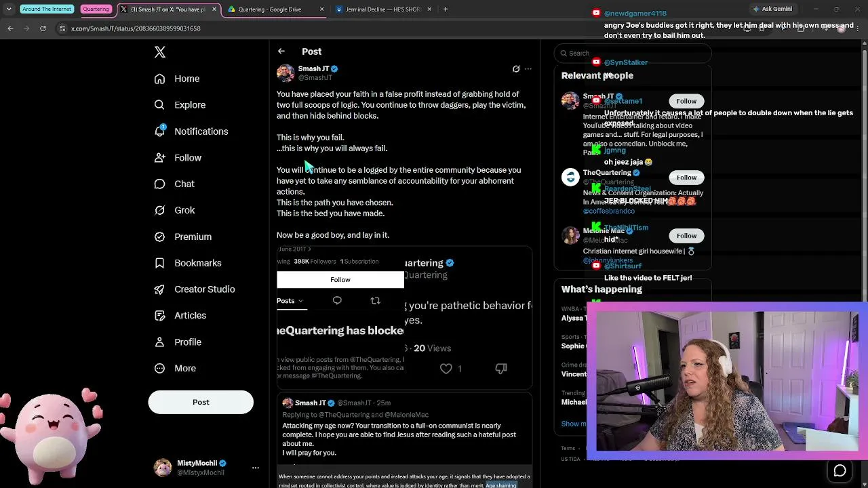868x488 pixels.
Task: Open Articles in the X sidebar
Action: pyautogui.click(x=180, y=315)
